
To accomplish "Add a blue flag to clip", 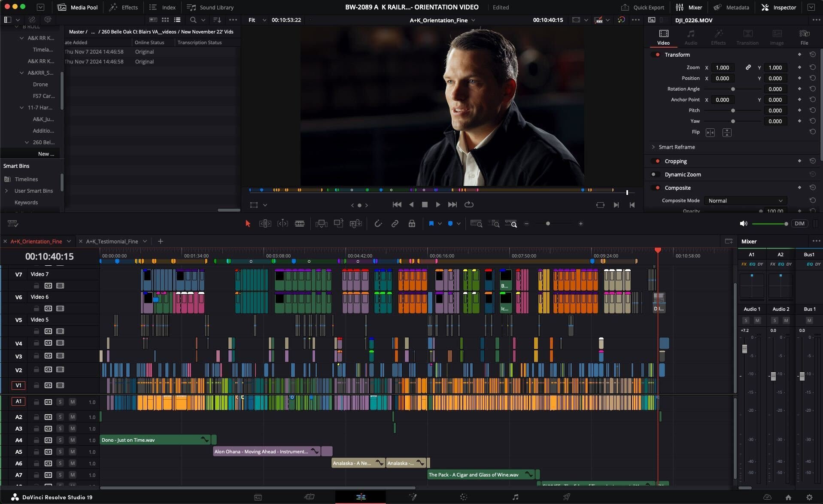I will click(431, 224).
